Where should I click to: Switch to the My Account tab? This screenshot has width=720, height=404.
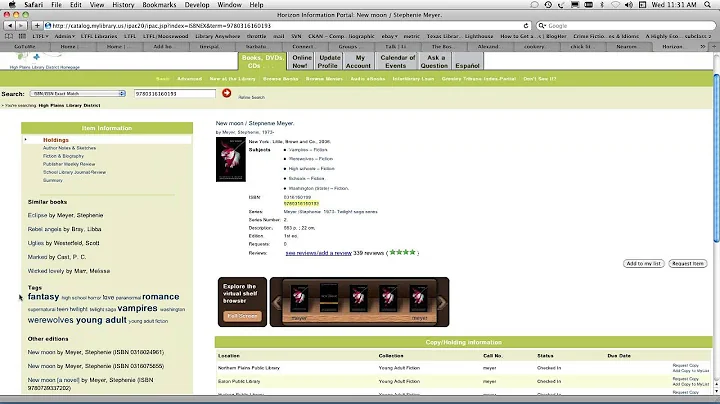click(359, 61)
